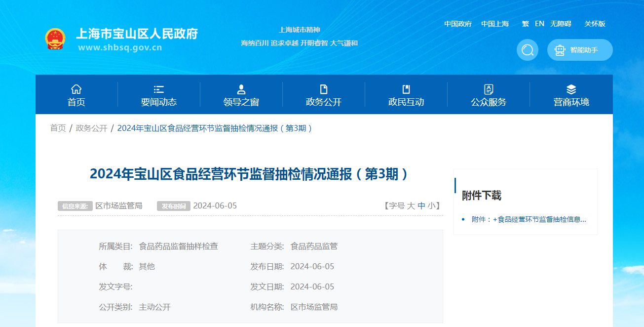The image size is (644, 327).
Task: Open the 中国政府 link
Action: point(458,24)
